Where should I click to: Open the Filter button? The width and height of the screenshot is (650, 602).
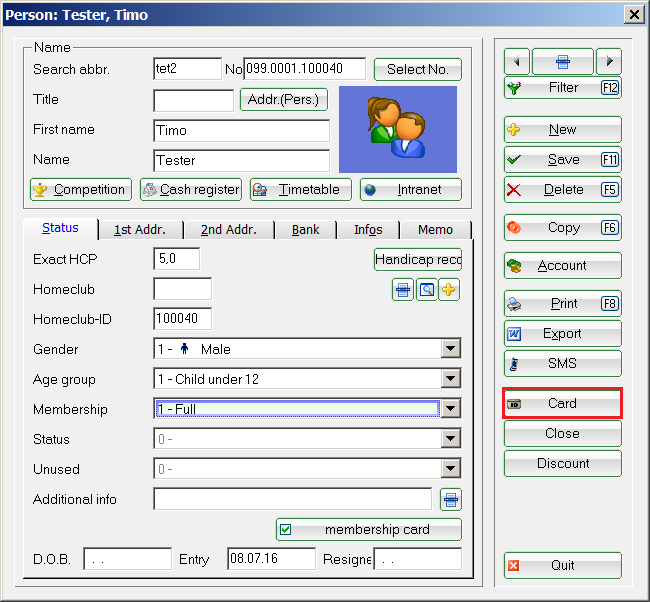(x=563, y=87)
